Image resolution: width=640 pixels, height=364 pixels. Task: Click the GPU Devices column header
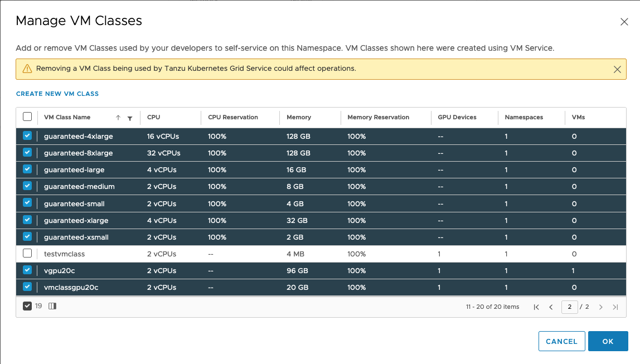pyautogui.click(x=457, y=118)
